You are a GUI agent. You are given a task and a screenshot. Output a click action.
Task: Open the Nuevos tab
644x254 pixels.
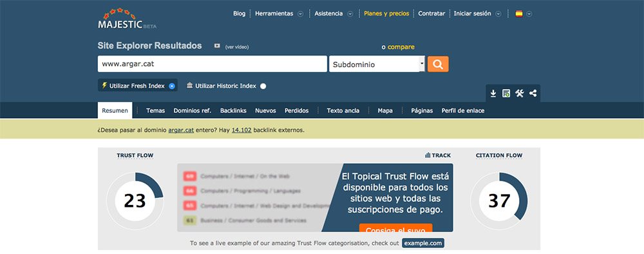point(265,110)
